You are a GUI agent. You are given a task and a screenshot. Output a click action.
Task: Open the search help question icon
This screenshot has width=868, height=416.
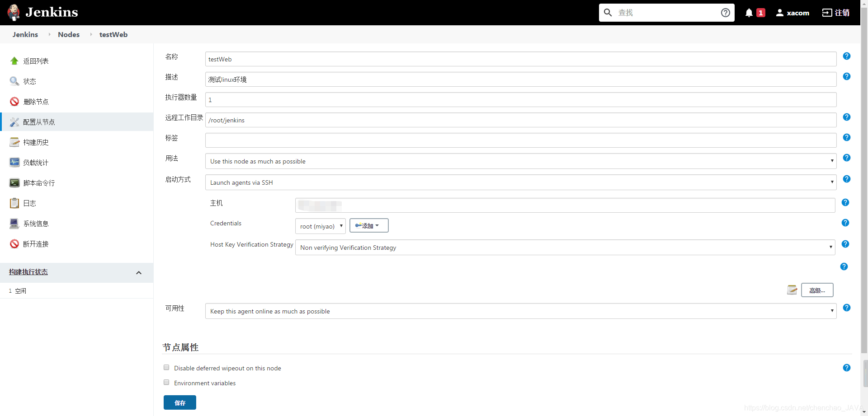coord(726,13)
